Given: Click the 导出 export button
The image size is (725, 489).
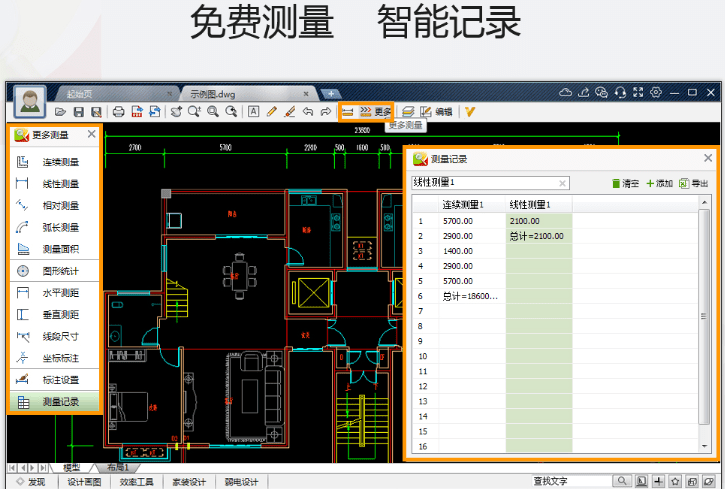Looking at the screenshot, I should tap(693, 183).
